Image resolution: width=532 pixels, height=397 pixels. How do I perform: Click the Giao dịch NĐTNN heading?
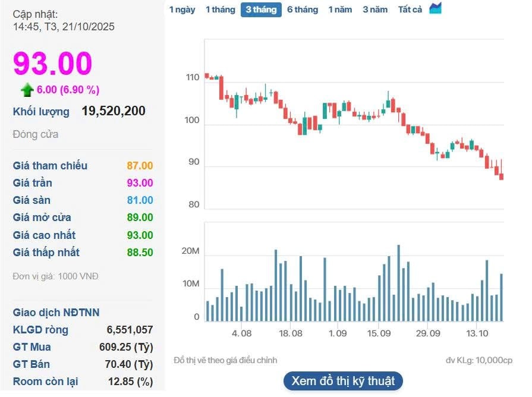click(56, 313)
